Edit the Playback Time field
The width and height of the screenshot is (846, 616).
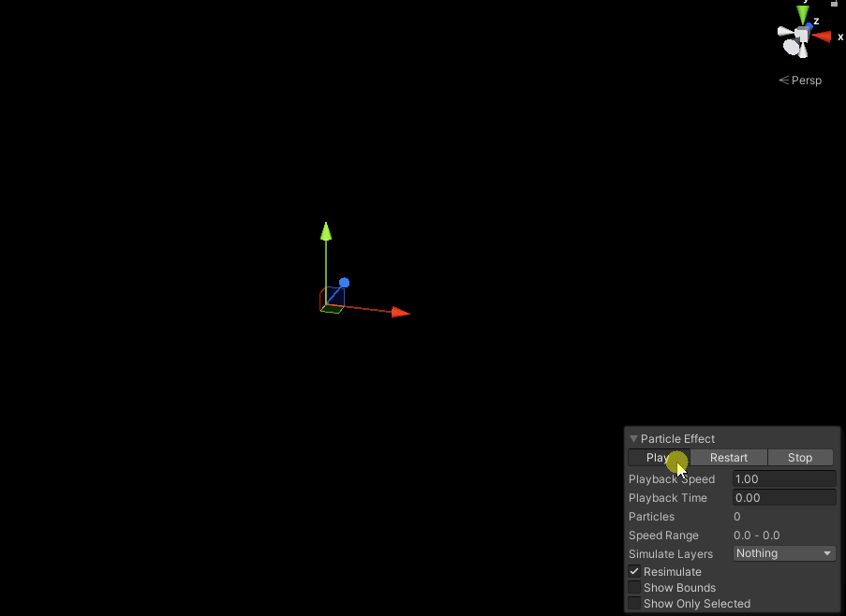(x=784, y=497)
